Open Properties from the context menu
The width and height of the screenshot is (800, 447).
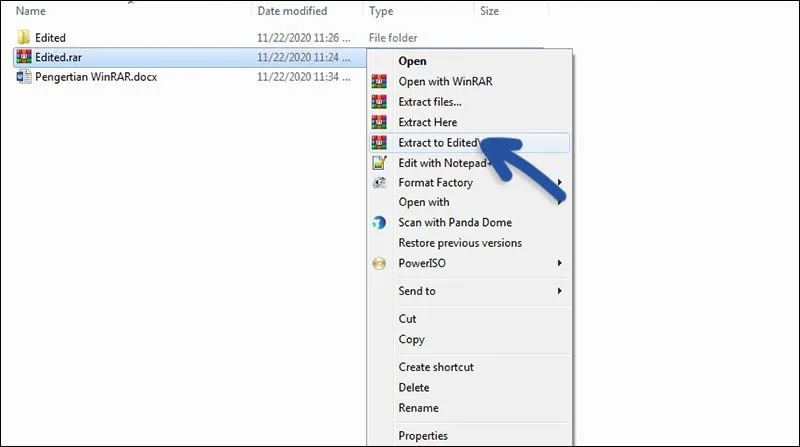pos(469,435)
